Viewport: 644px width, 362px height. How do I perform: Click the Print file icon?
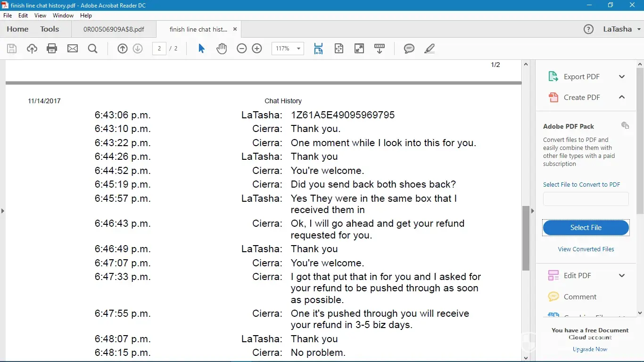point(52,49)
